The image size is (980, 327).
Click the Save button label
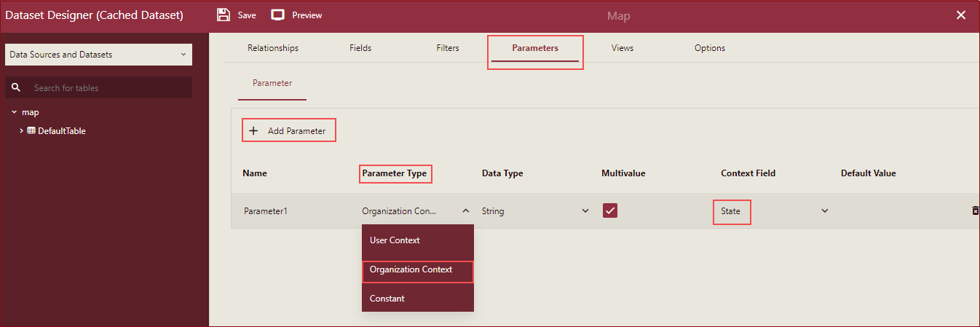click(x=247, y=15)
